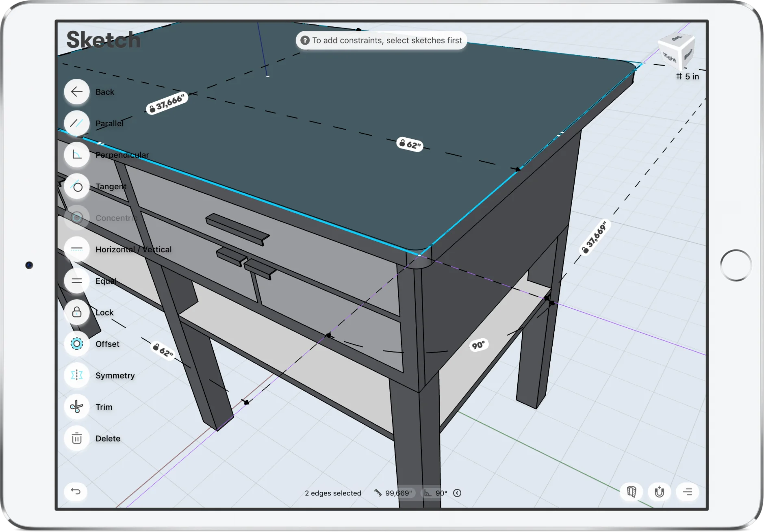The height and width of the screenshot is (532, 764).
Task: Open the 5 in grid size setting
Action: pos(688,76)
